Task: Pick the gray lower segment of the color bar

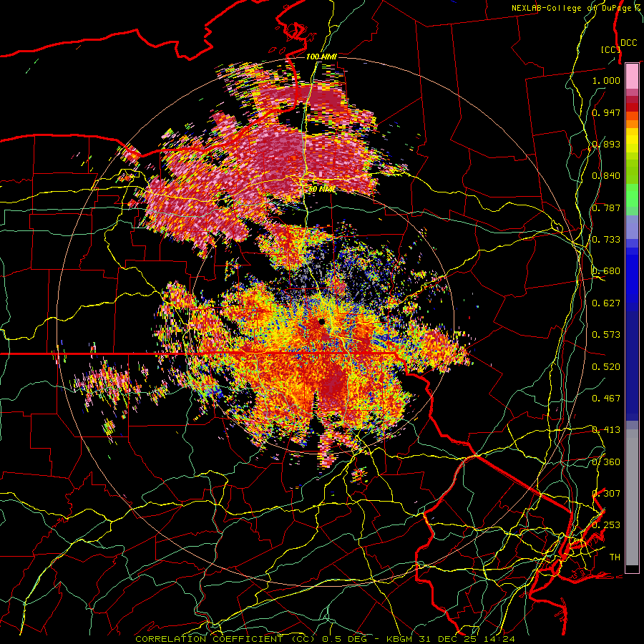Action: point(632,497)
